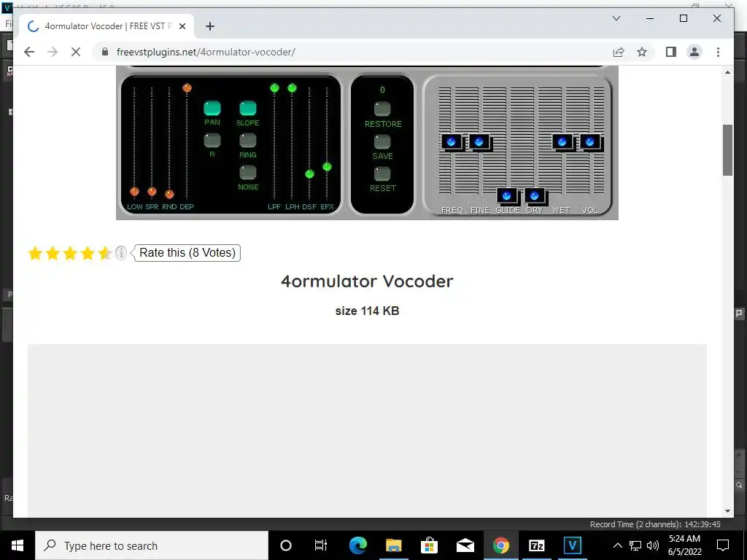
Task: Click the LOW slider knob
Action: coord(134,192)
